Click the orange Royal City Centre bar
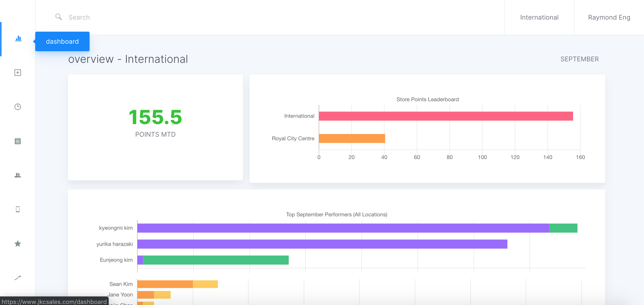This screenshot has width=644, height=305. click(x=352, y=138)
